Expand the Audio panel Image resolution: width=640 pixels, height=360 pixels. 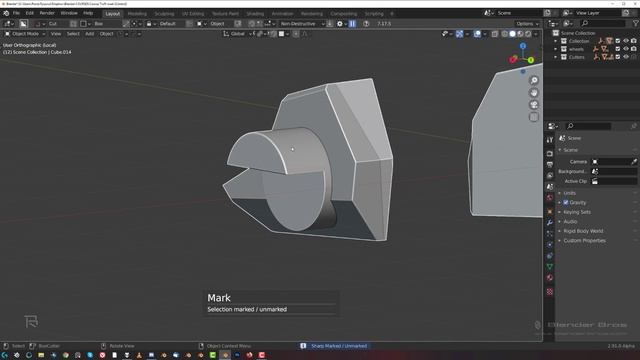(570, 222)
